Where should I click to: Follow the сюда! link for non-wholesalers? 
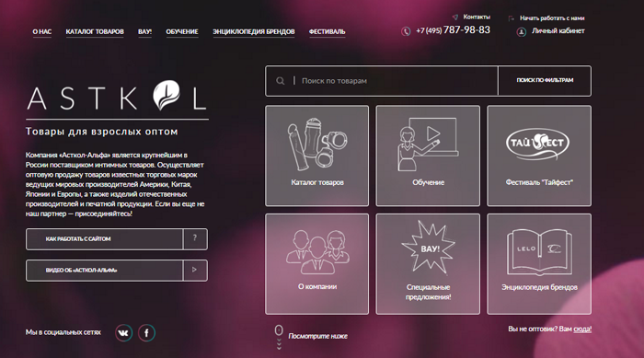click(x=582, y=329)
